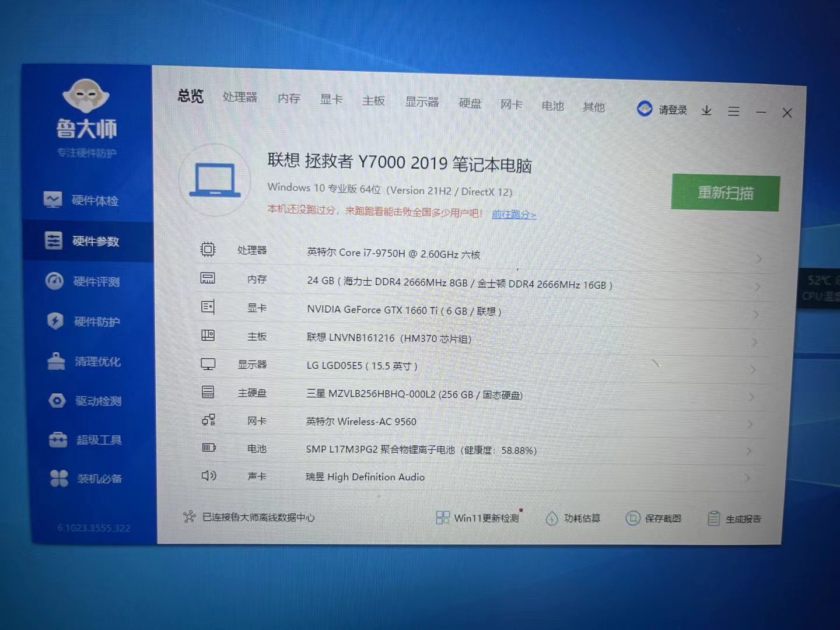Click the version number 6.1023.3555.322

coord(94,528)
